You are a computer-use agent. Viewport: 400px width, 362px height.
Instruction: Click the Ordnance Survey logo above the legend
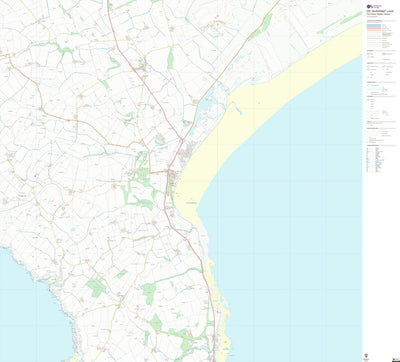374,6
